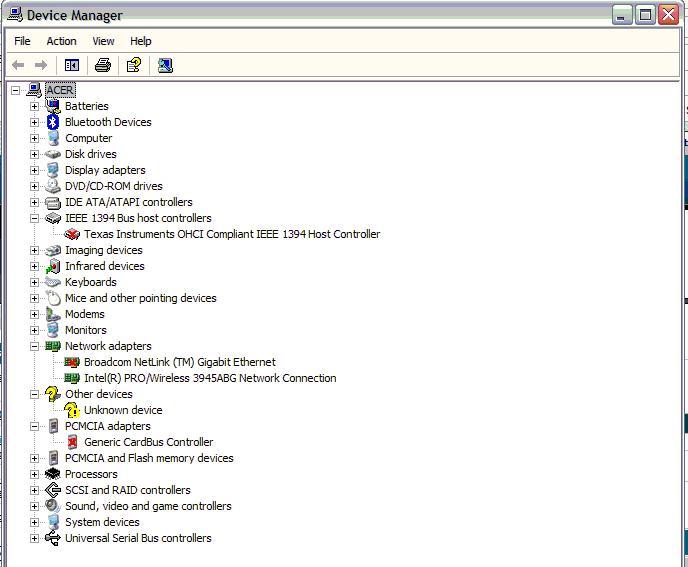Collapse the IEEE 1394 Bus host controllers node
688x567 pixels.
(x=34, y=219)
